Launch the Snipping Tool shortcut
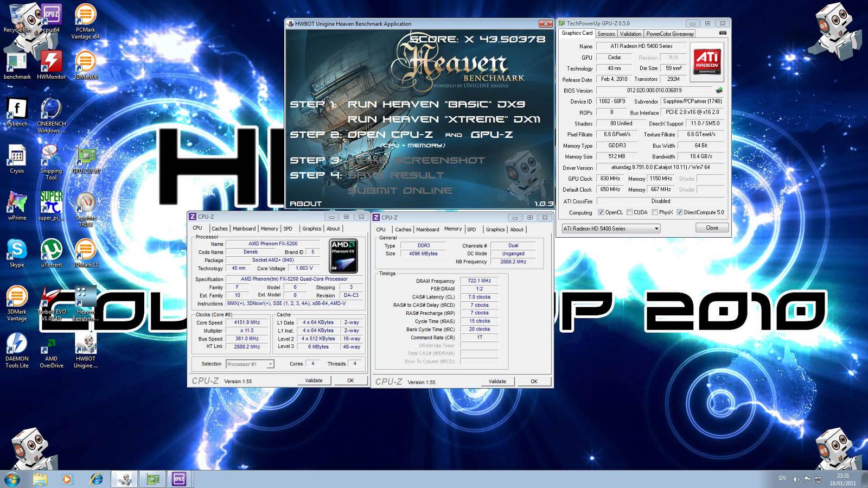 51,163
